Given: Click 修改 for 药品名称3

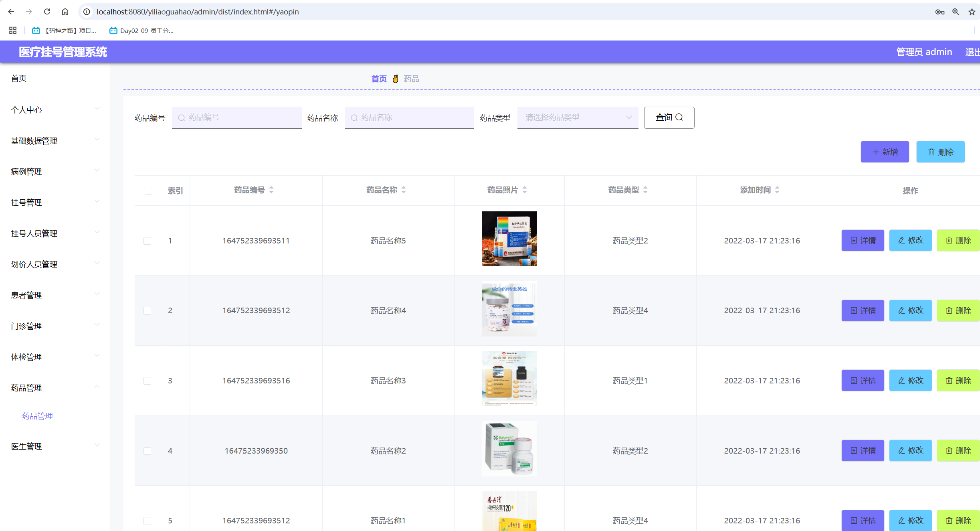Looking at the screenshot, I should click(910, 381).
